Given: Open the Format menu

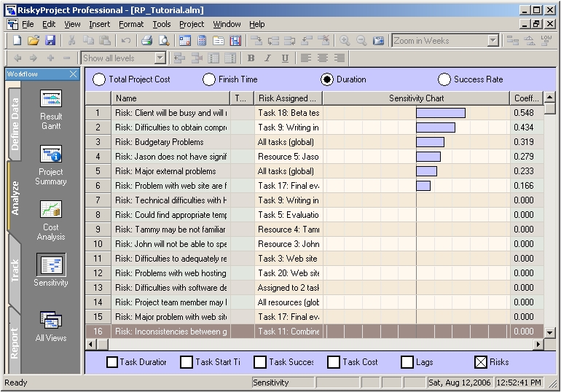Looking at the screenshot, I should [131, 24].
